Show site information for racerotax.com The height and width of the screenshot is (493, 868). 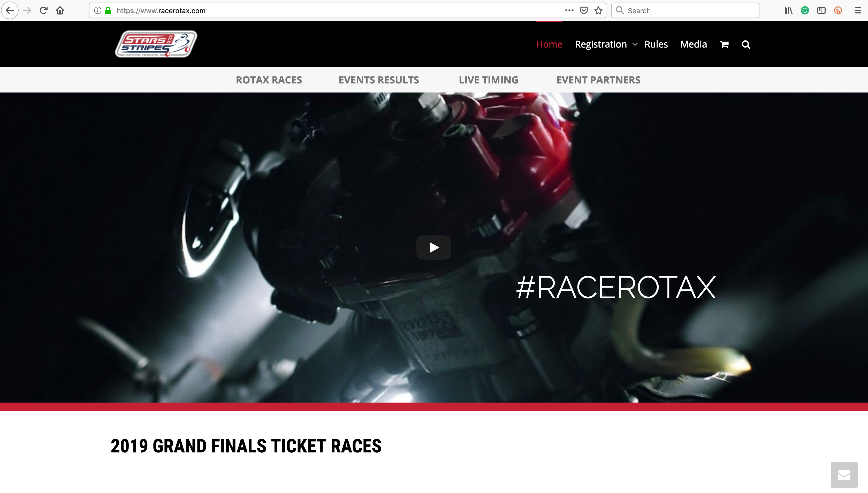tap(97, 11)
